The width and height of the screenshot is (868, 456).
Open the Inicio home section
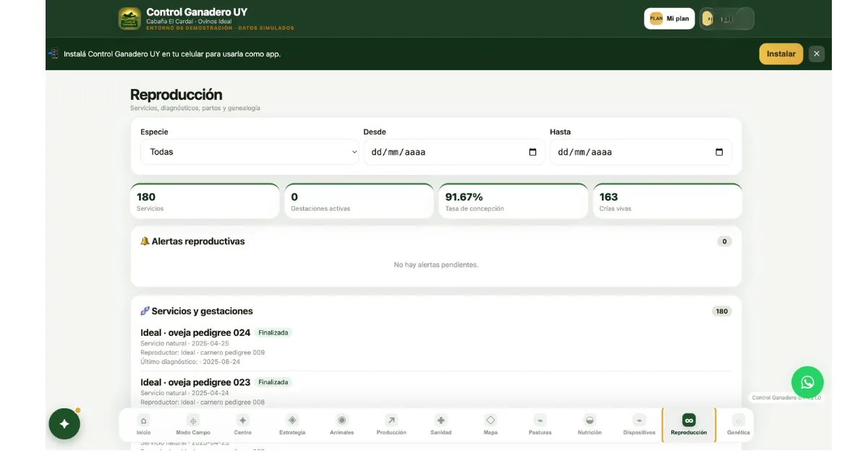[144, 425]
